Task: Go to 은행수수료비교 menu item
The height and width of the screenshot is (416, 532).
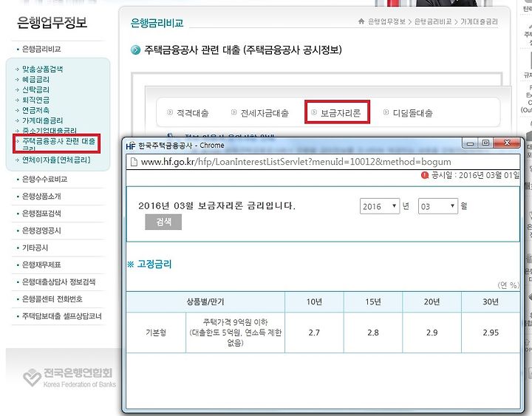Action: (x=44, y=179)
